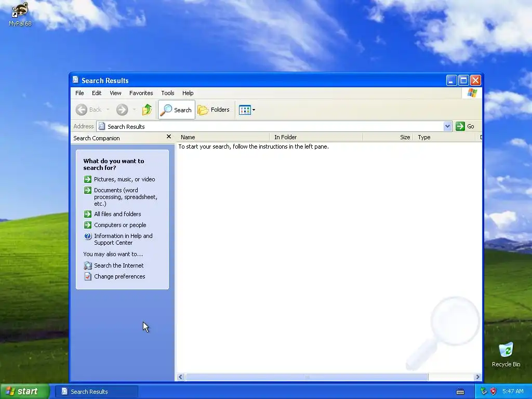Show the Folders pane
532x399 pixels.
(214, 110)
